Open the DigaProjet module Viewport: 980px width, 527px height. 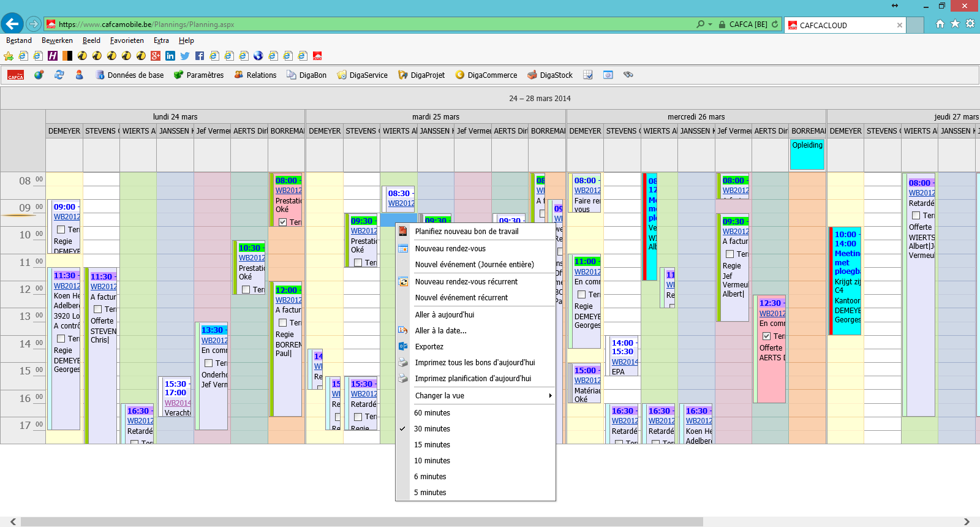coord(421,75)
